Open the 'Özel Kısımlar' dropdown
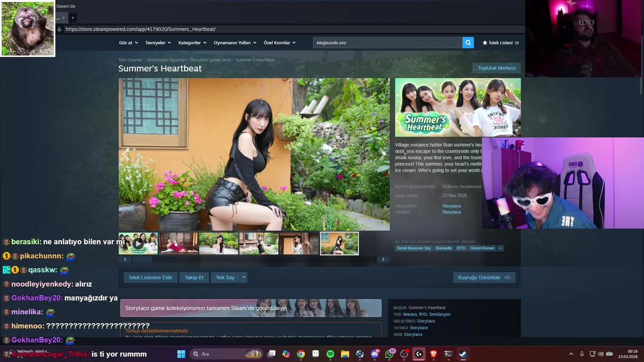This screenshot has height=362, width=644. pos(279,43)
